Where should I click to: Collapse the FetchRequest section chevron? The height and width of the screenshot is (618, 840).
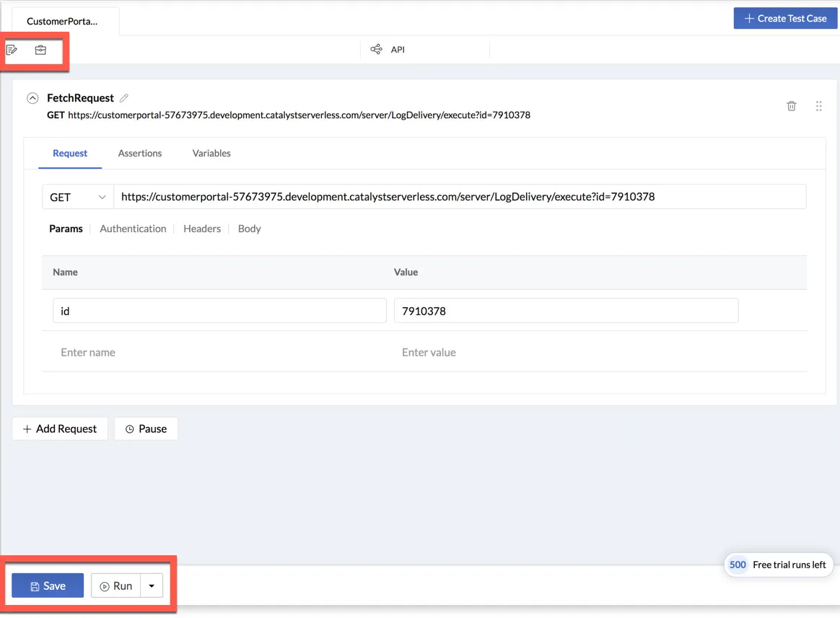point(32,98)
